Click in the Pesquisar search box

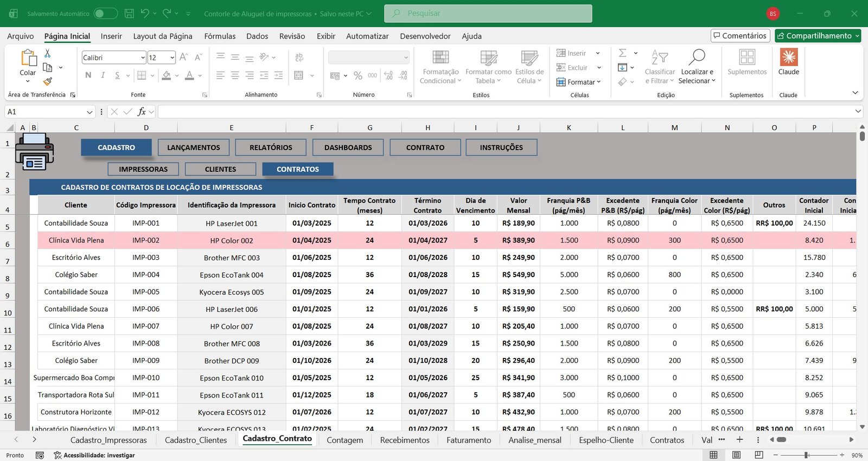point(488,14)
